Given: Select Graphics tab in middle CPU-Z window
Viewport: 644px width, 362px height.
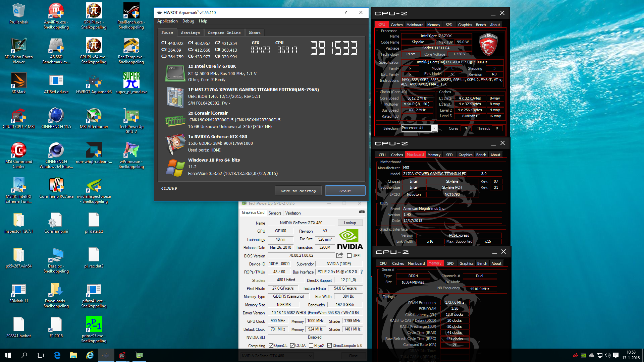Looking at the screenshot, I should [x=465, y=155].
